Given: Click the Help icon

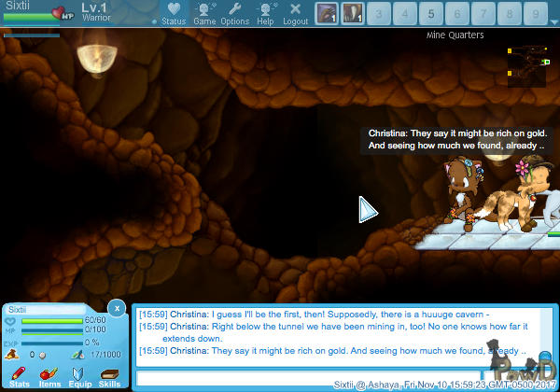Looking at the screenshot, I should coord(265,12).
